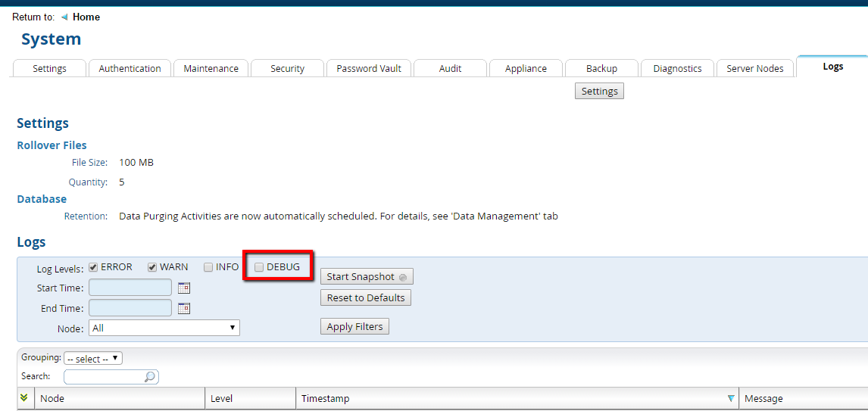Click the Settings sub-tab button
868x411 pixels.
tap(599, 91)
